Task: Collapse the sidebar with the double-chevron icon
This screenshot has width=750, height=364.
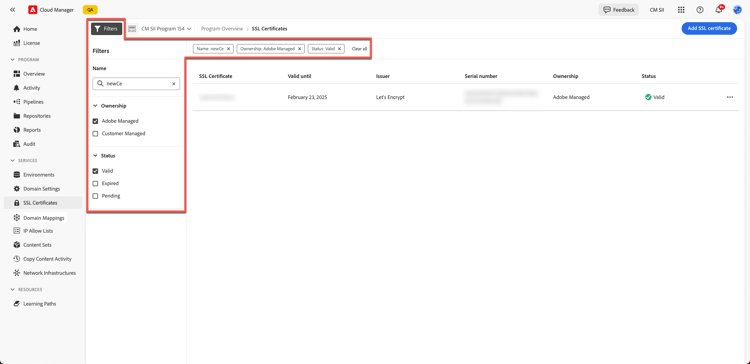Action: [12, 10]
